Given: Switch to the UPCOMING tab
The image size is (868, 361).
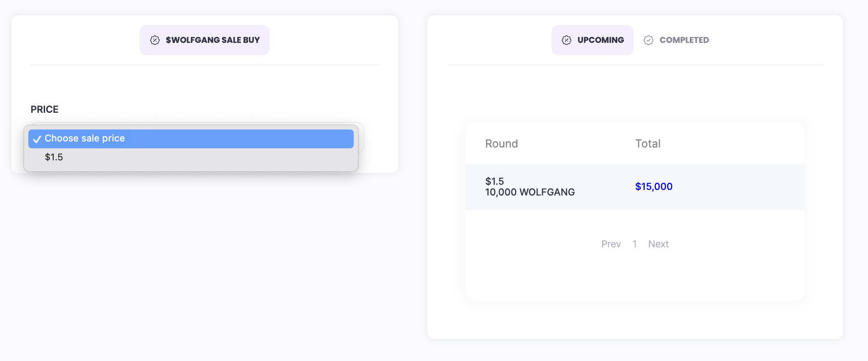Looking at the screenshot, I should click(600, 40).
